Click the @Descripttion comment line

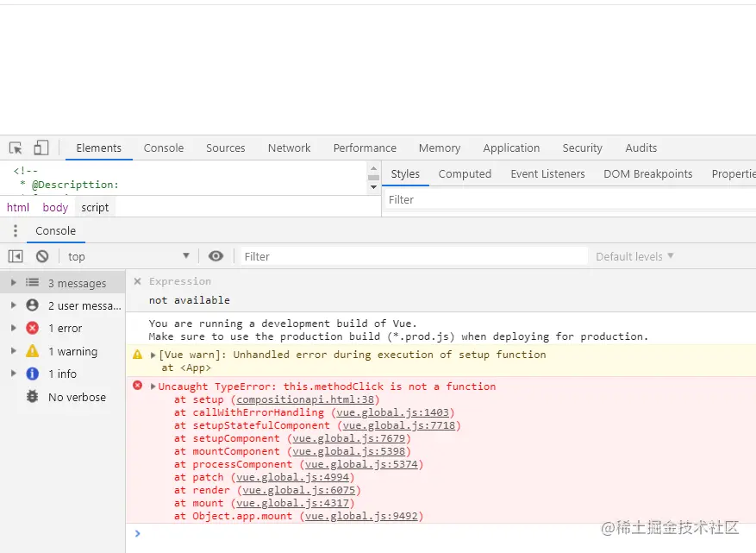(69, 185)
